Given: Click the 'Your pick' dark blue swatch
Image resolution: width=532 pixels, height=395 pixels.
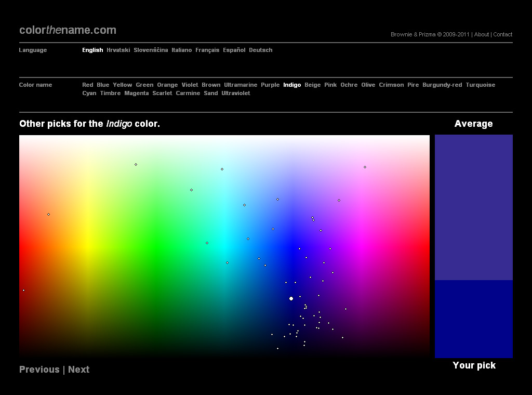Looking at the screenshot, I should point(473,319).
